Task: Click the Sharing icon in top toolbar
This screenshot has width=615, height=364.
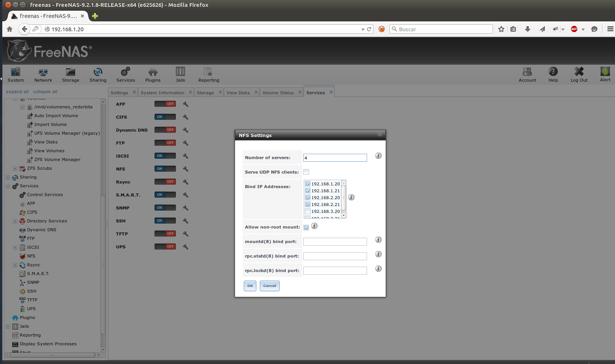Action: [x=98, y=74]
